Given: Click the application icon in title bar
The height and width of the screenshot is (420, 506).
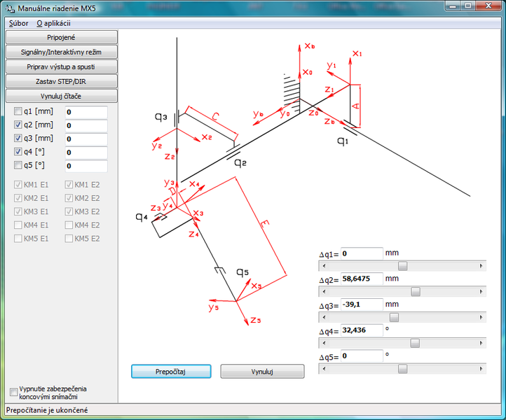Looking at the screenshot, I should coord(10,8).
